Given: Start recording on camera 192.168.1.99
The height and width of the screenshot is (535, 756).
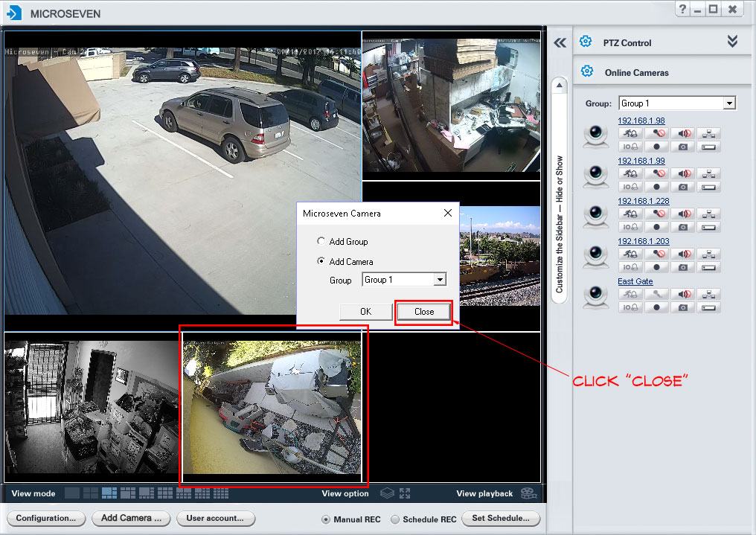Looking at the screenshot, I should point(657,187).
